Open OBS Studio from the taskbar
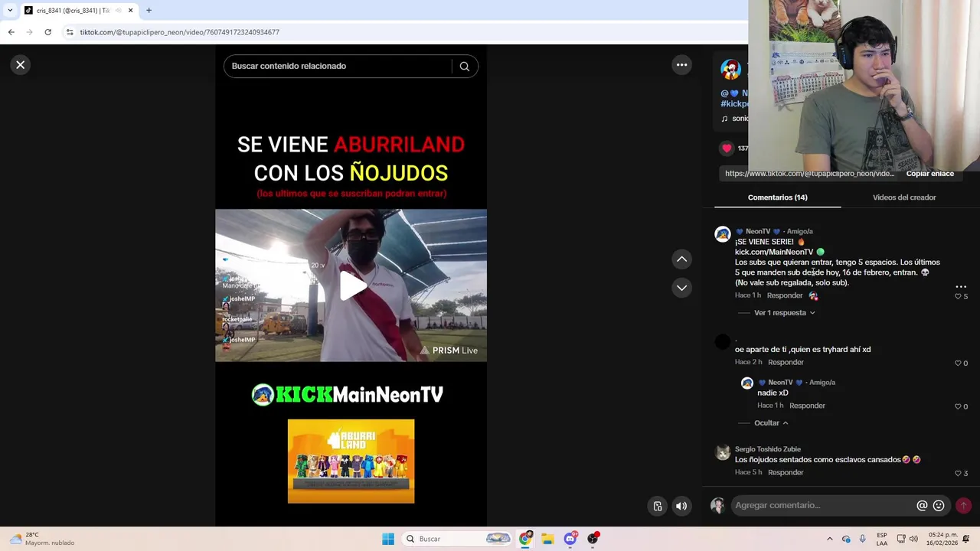980x551 pixels. coord(593,539)
